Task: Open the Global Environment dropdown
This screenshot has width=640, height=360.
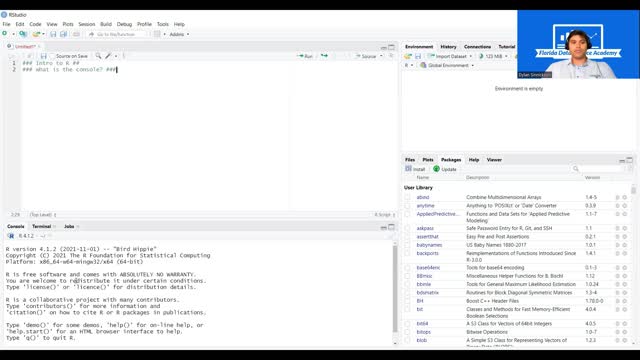Action: [447, 65]
